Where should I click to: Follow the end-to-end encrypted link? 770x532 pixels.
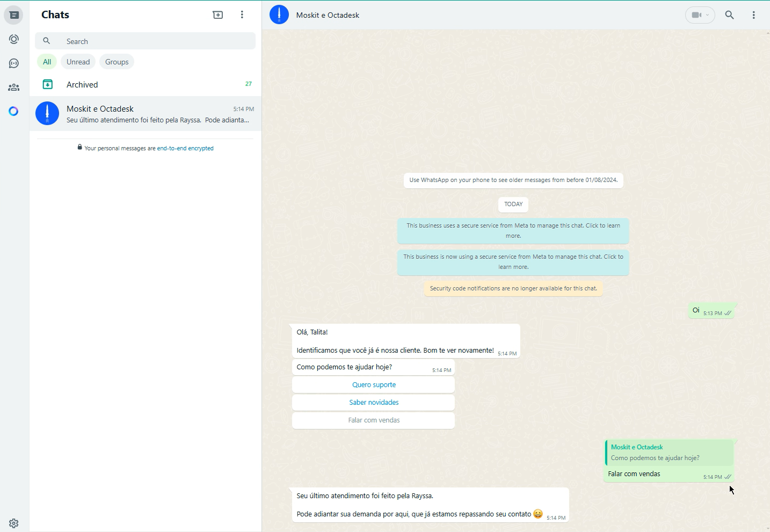(x=185, y=149)
